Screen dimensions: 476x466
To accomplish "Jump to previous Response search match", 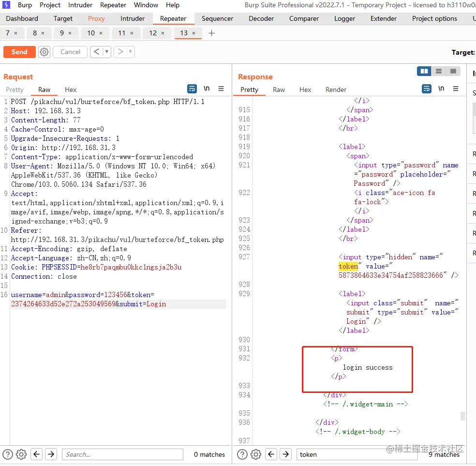I will click(x=271, y=454).
